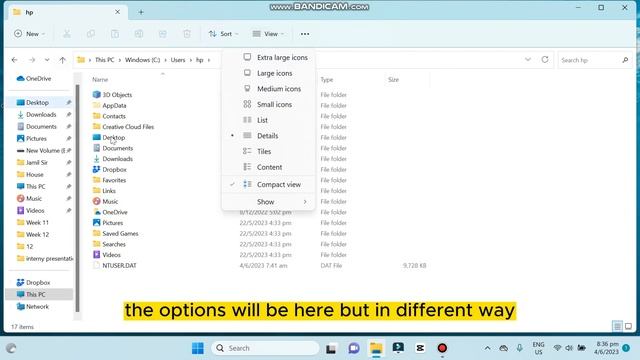Sort by Size column header

(393, 80)
